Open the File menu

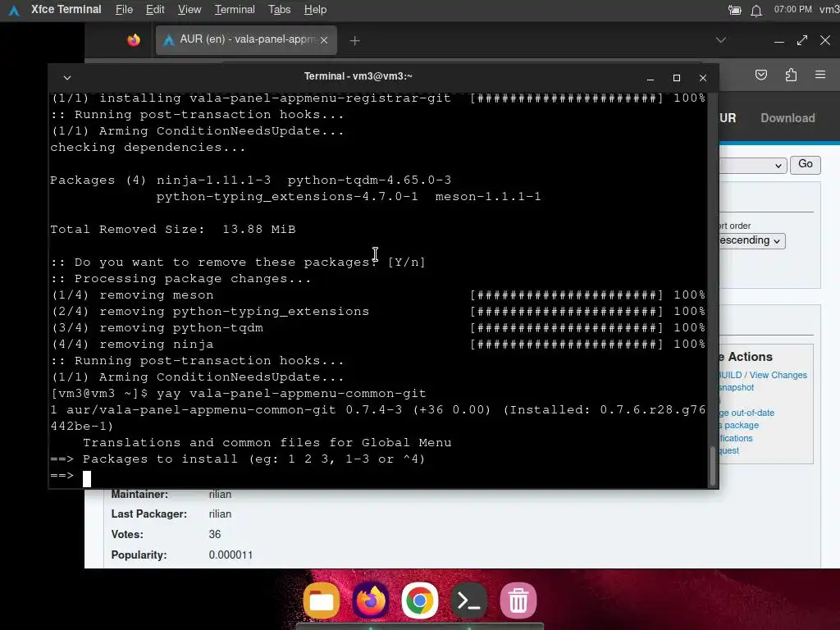124,10
